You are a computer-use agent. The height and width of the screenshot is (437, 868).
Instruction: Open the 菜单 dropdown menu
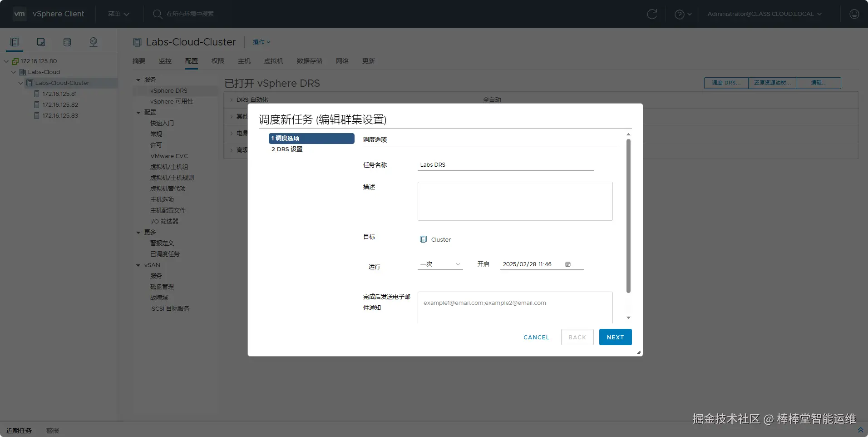(x=118, y=14)
